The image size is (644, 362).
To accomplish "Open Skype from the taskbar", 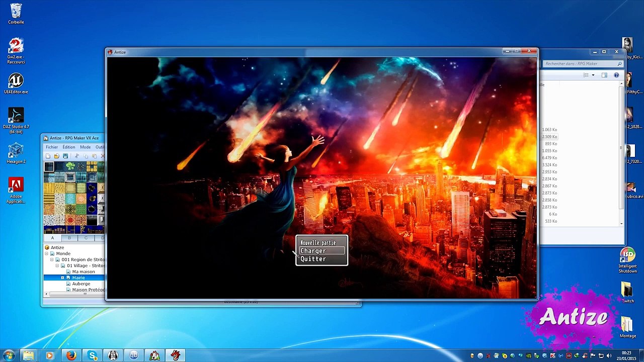I will pyautogui.click(x=92, y=355).
